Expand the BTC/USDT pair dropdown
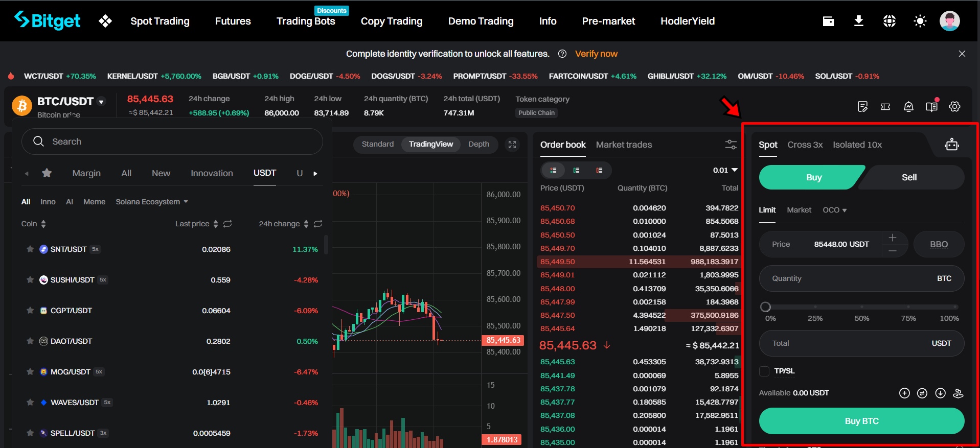Viewport: 980px width, 448px height. [101, 102]
